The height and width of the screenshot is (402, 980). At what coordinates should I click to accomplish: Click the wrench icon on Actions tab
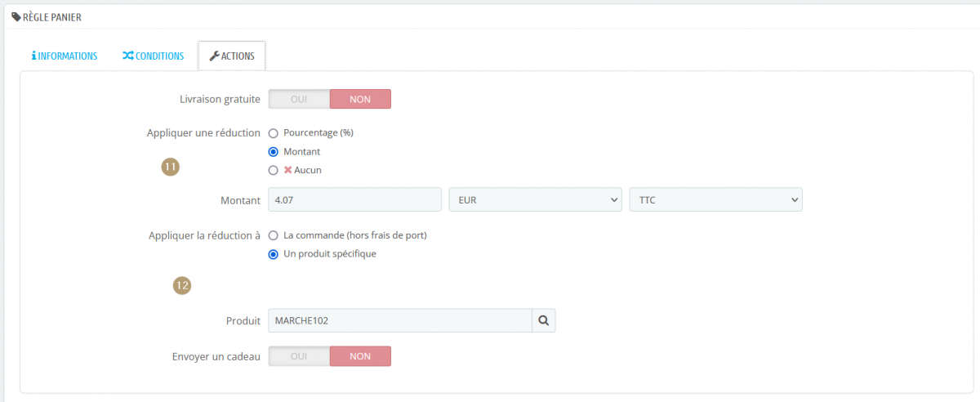[214, 56]
